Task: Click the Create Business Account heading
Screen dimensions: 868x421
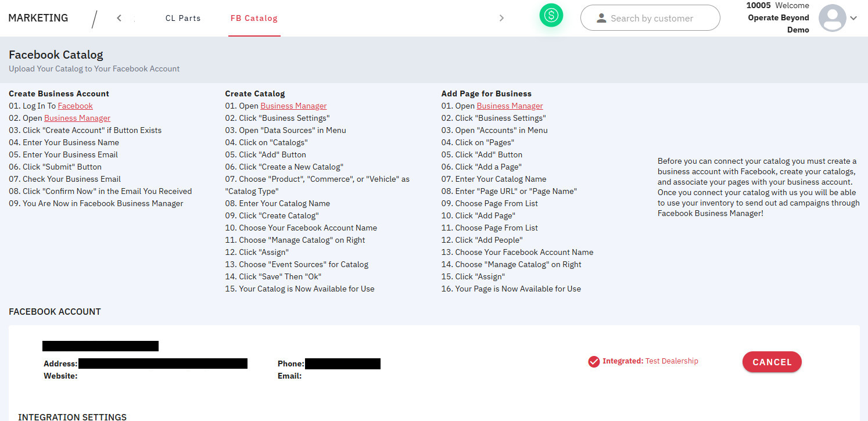Action: 59,93
